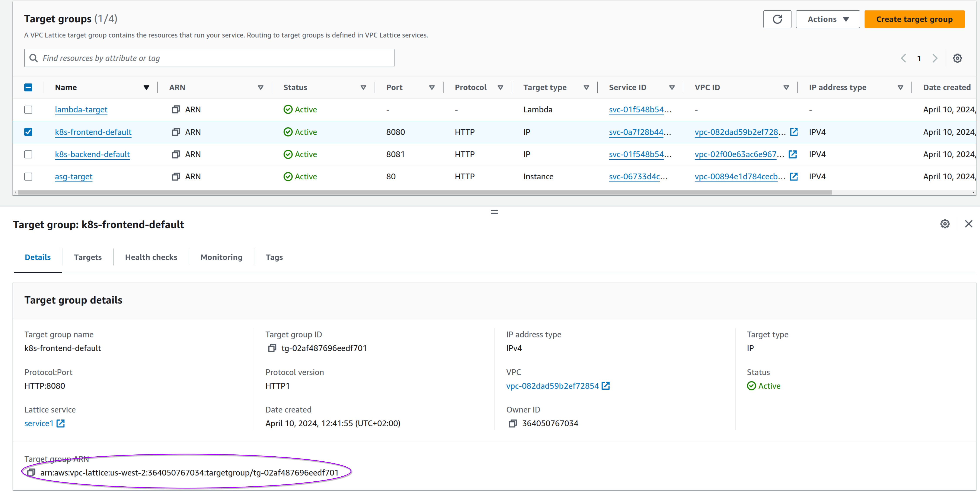Open the details panel preferences gear
The width and height of the screenshot is (980, 504).
945,224
